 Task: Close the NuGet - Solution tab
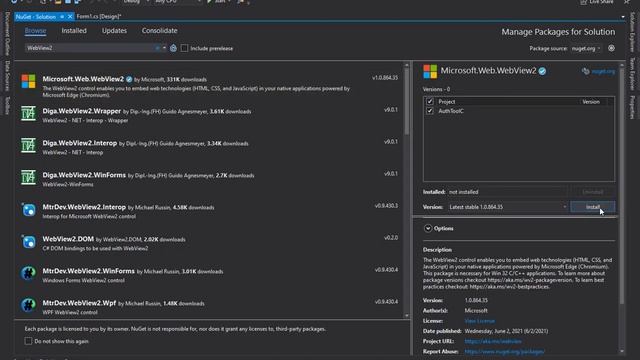(x=70, y=17)
